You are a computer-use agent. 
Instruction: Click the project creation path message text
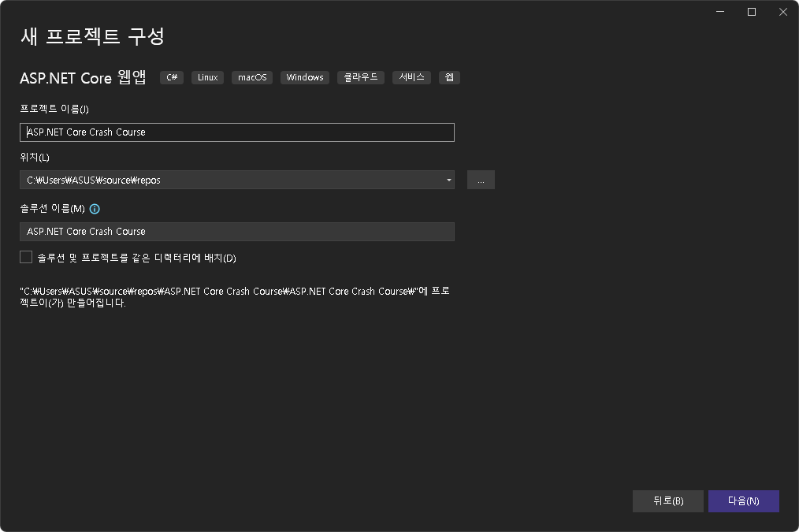pos(235,296)
